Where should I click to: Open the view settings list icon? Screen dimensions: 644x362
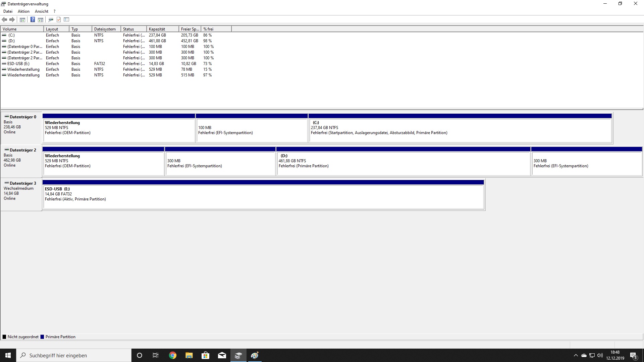(x=66, y=19)
